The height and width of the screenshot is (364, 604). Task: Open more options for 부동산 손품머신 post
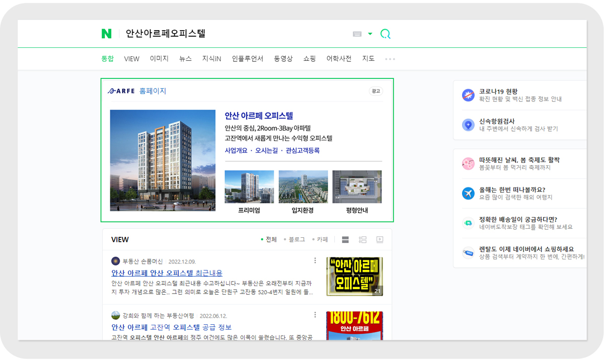tap(315, 260)
